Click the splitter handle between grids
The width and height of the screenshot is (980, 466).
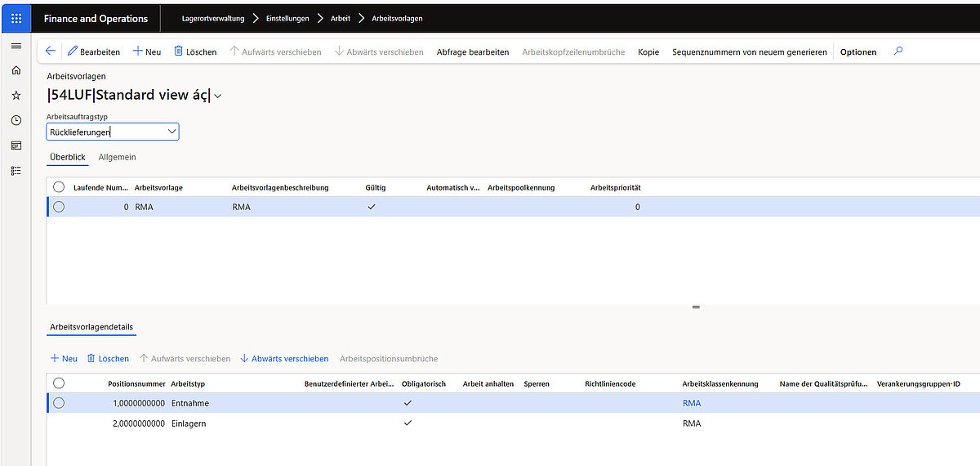point(696,307)
